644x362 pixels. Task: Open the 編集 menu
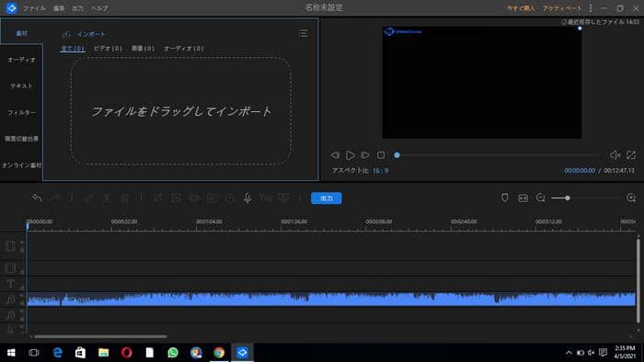click(x=59, y=8)
